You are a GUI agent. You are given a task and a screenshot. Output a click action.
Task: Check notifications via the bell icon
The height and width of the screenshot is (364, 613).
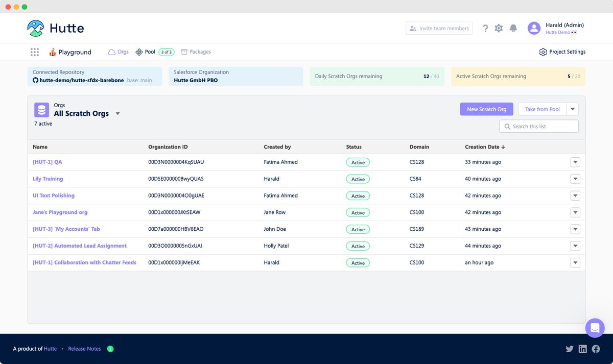pyautogui.click(x=513, y=28)
